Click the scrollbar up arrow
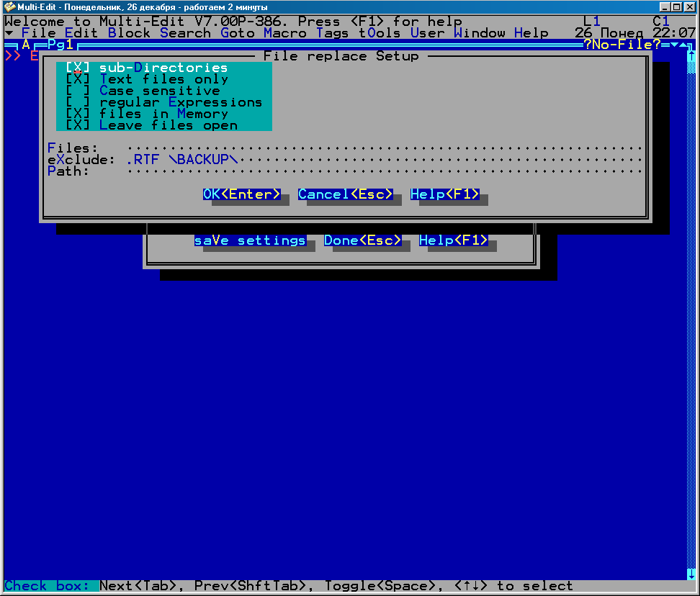700x596 pixels. click(691, 55)
